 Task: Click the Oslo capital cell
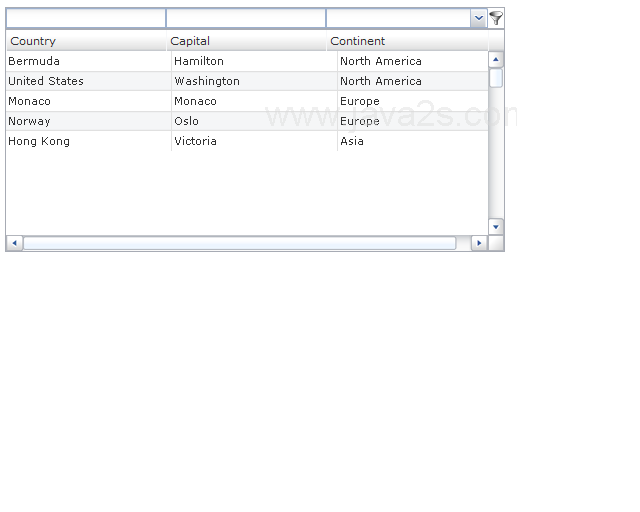coord(187,121)
